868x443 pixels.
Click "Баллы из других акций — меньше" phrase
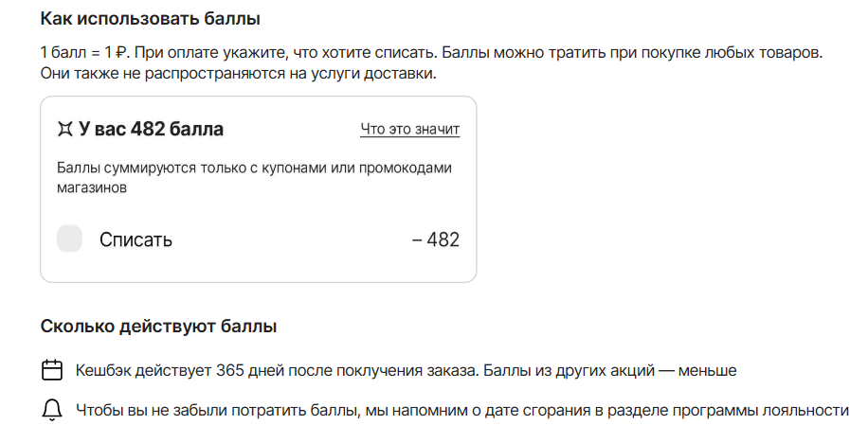(x=609, y=370)
